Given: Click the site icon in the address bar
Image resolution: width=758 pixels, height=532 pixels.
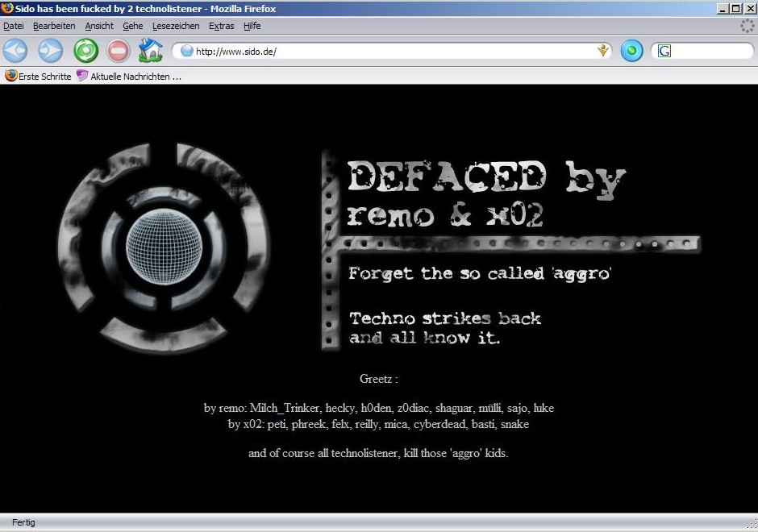Looking at the screenshot, I should point(187,51).
